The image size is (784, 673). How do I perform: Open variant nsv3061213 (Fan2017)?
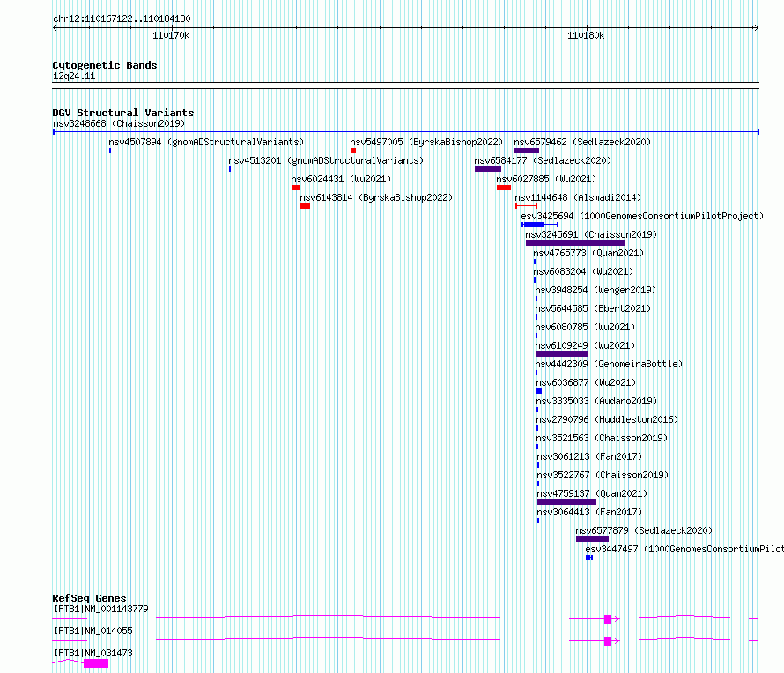click(x=589, y=456)
